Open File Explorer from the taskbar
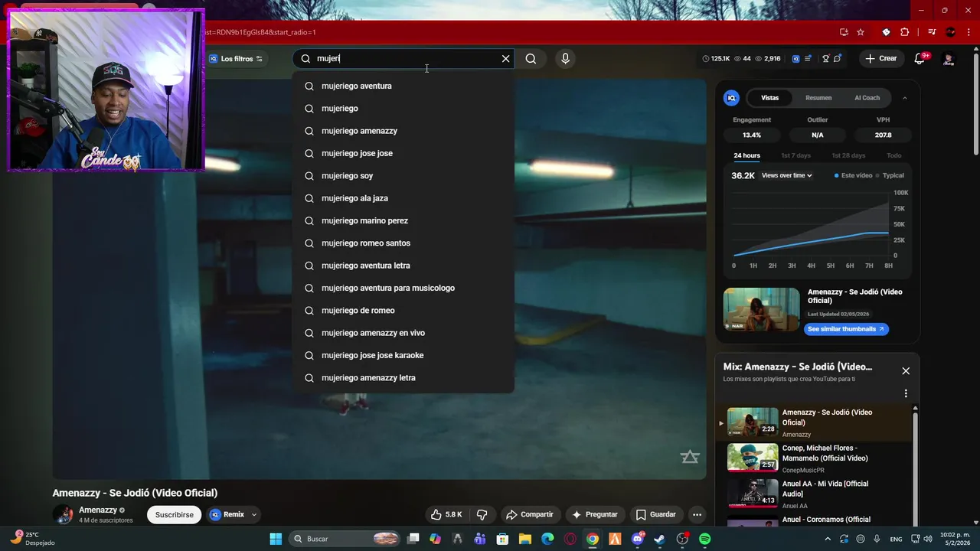980x551 pixels. (525, 539)
